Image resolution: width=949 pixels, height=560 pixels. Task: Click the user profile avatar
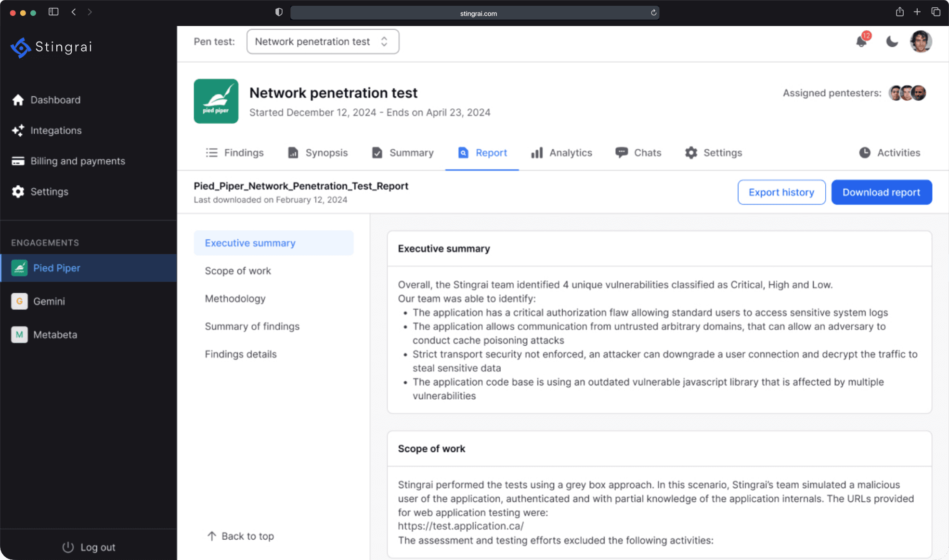[x=921, y=41]
